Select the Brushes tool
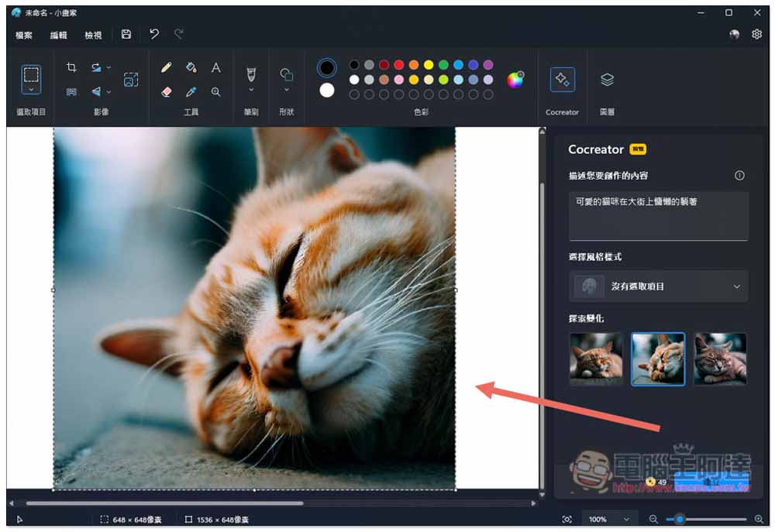The width and height of the screenshot is (775, 532). [251, 74]
